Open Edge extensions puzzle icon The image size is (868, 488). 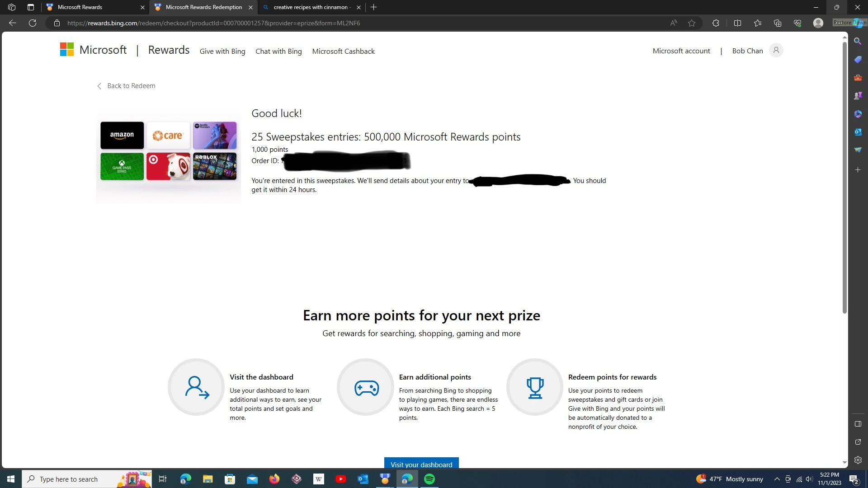716,23
